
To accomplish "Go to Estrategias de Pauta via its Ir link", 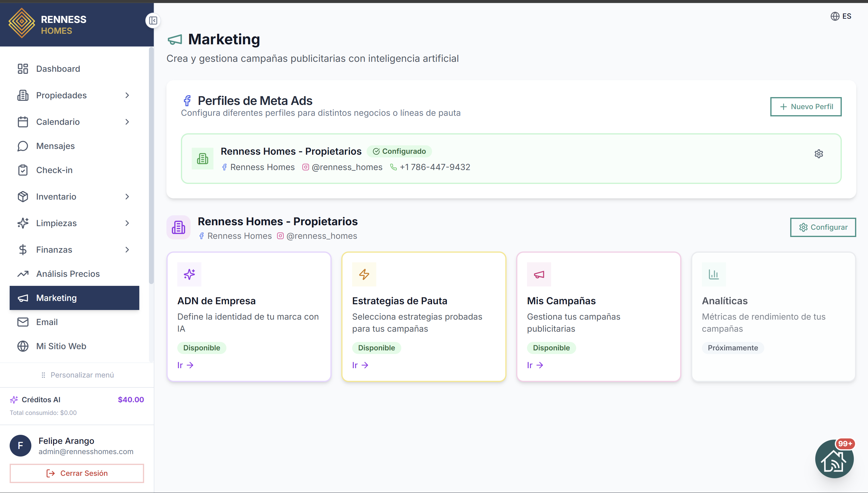I will [360, 365].
